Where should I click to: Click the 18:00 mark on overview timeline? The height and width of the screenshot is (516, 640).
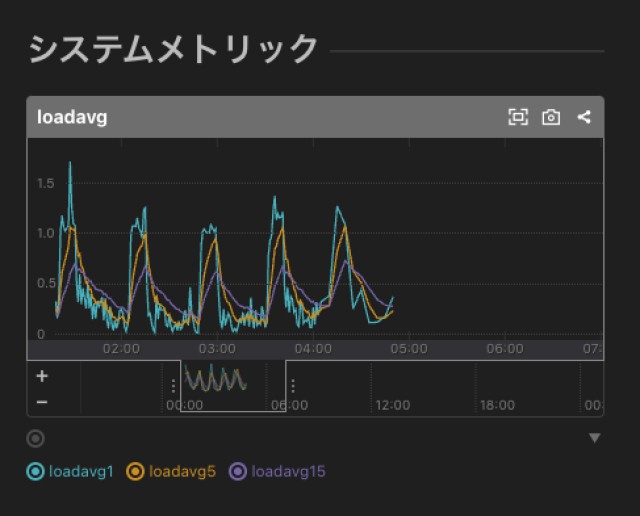(497, 405)
